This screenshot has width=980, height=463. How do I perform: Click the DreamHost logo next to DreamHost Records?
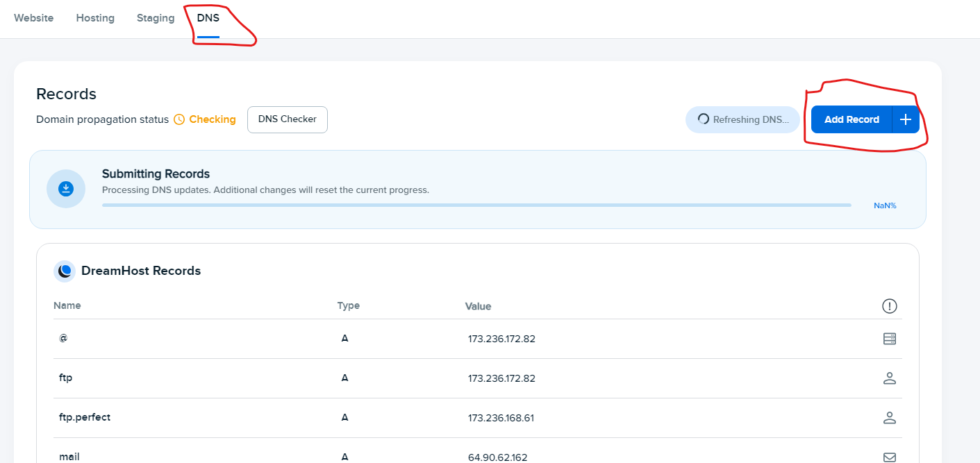coord(65,271)
